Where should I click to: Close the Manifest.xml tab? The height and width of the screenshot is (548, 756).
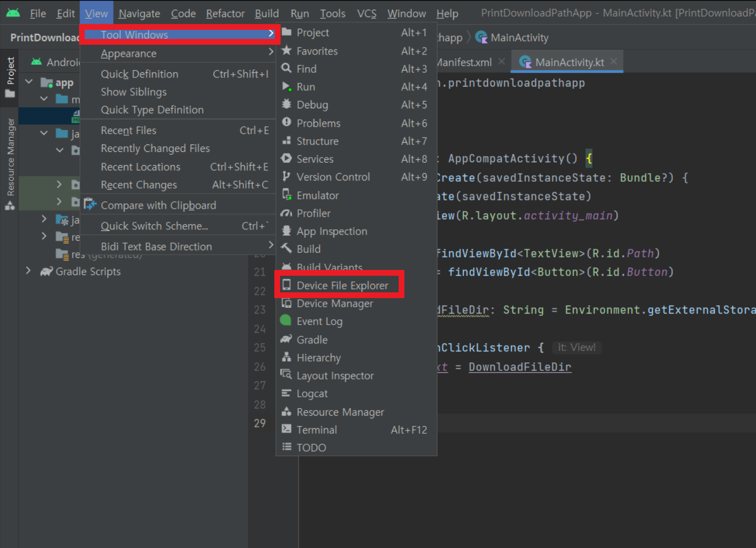[502, 61]
